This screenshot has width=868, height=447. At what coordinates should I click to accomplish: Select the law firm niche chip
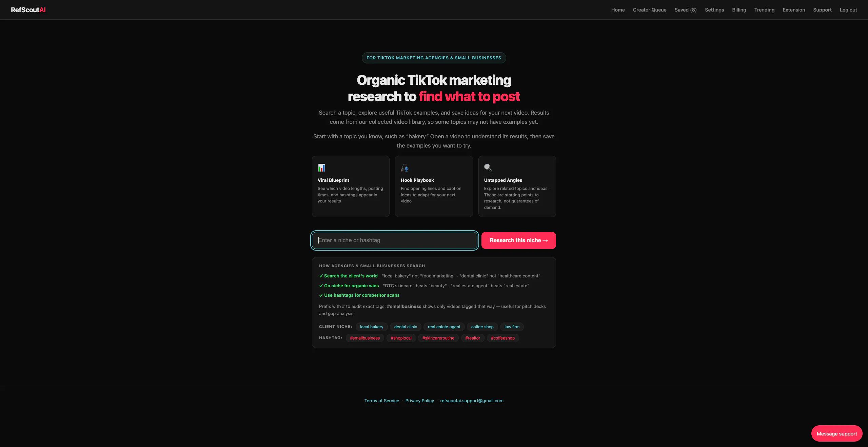point(512,327)
